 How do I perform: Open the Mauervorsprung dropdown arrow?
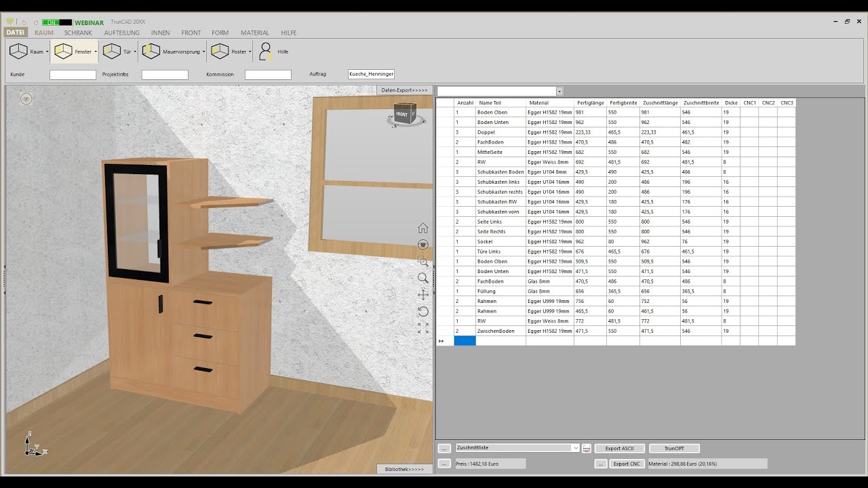tap(203, 52)
